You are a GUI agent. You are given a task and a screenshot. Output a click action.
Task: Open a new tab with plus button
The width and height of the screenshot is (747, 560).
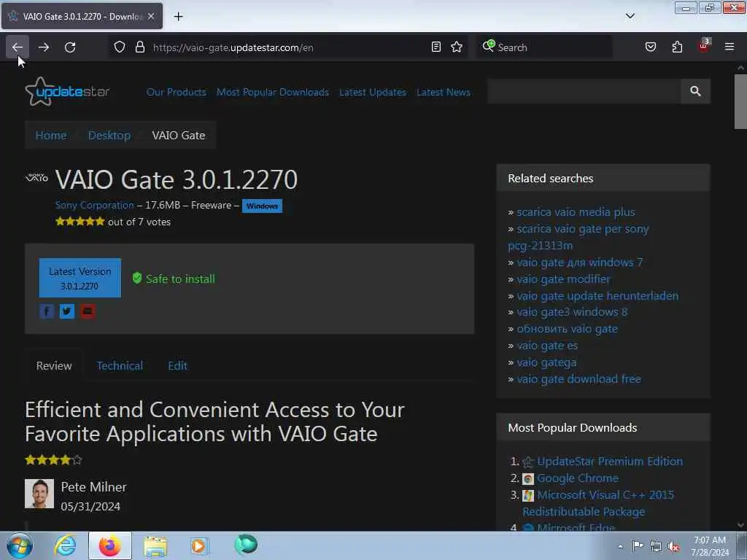tap(178, 17)
